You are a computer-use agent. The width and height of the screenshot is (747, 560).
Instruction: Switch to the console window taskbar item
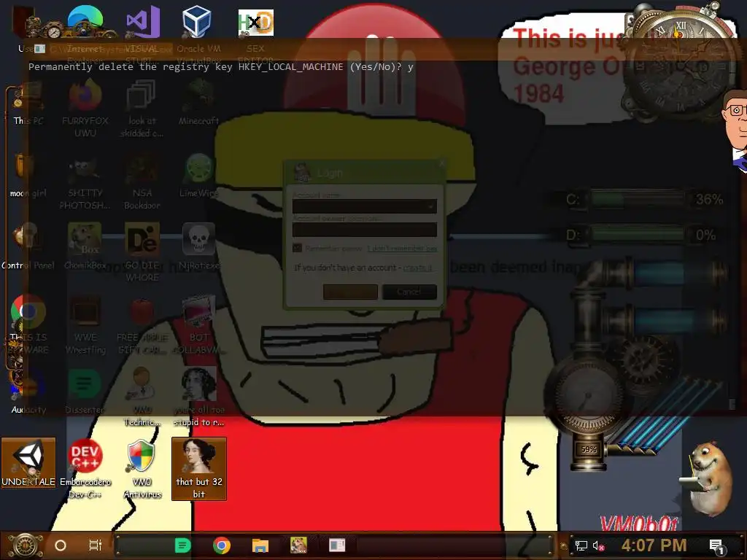pos(337,545)
